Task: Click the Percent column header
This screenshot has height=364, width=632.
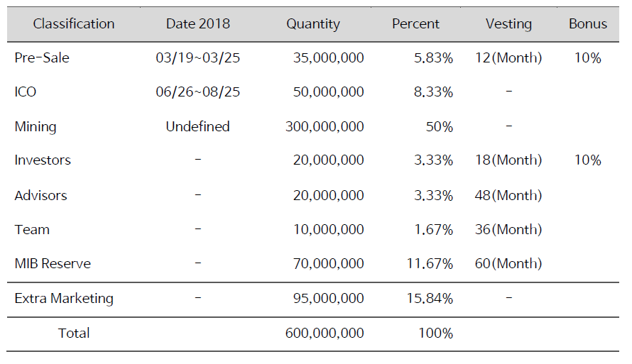Action: 415,24
